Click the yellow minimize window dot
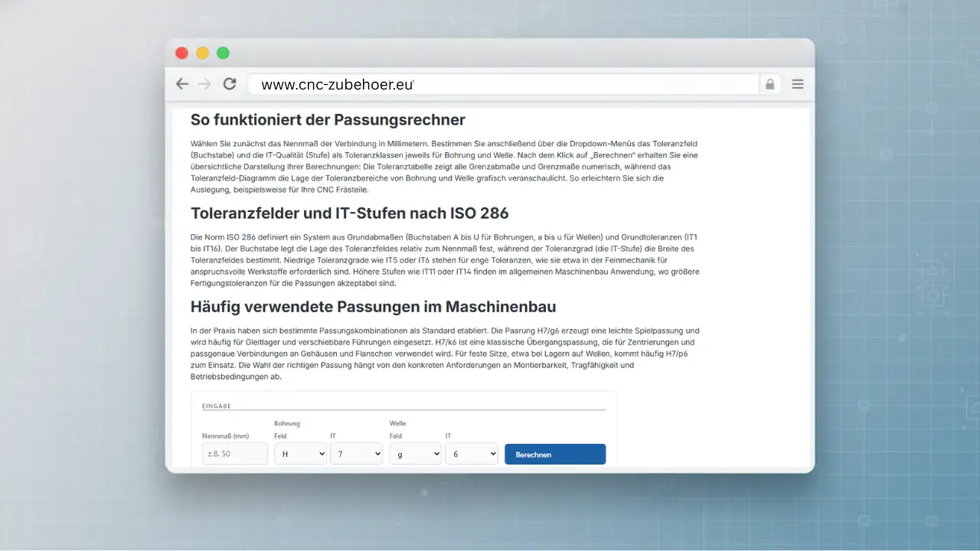980x551 pixels. [x=202, y=53]
